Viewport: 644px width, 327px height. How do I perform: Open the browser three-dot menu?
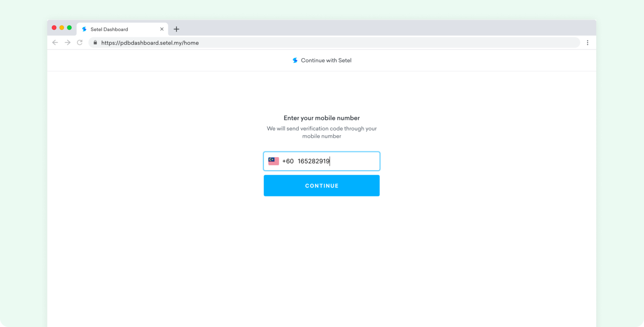(587, 43)
